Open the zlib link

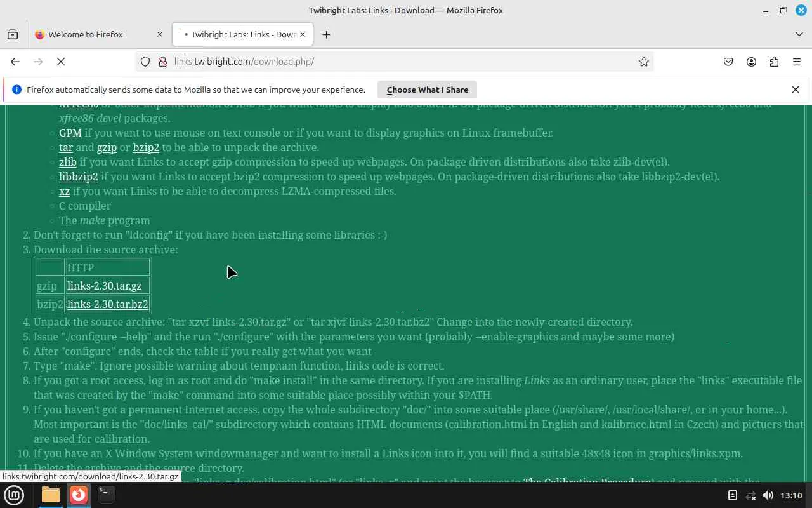pos(68,162)
